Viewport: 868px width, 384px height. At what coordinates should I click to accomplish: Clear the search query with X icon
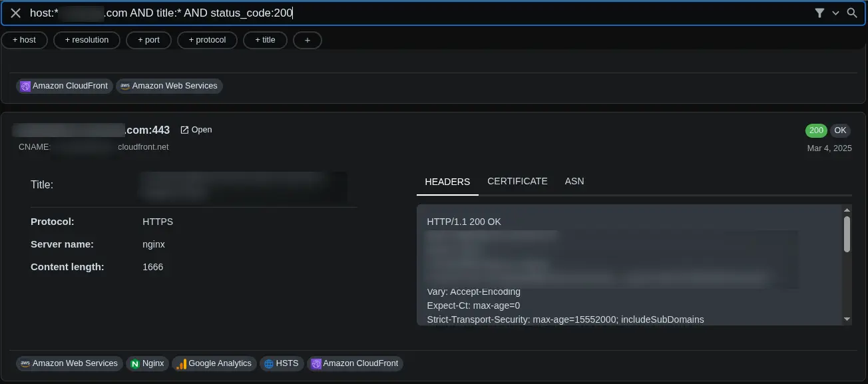click(x=15, y=13)
